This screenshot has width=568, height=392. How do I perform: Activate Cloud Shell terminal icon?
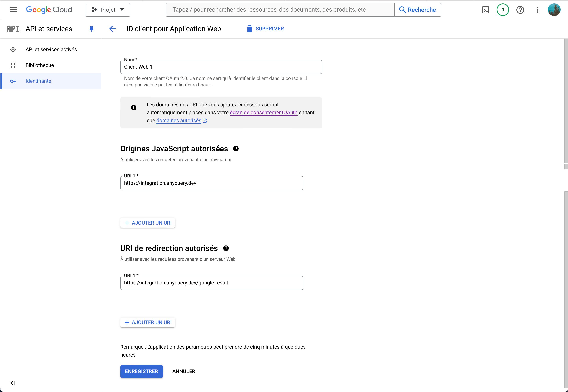click(485, 10)
